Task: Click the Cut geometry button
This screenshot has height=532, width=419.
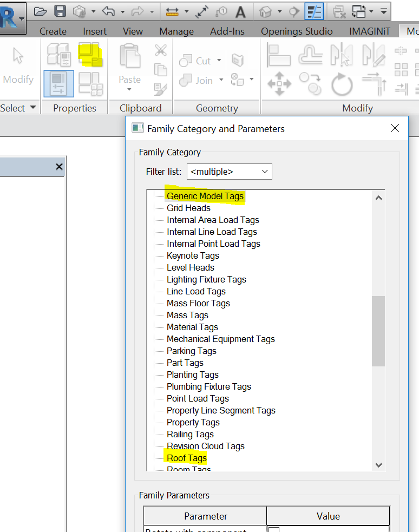Action: [x=195, y=61]
